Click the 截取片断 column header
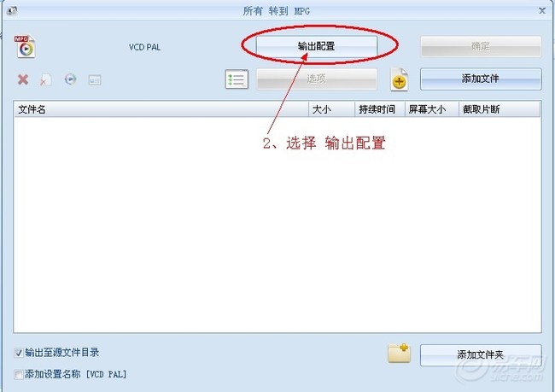 pos(499,109)
